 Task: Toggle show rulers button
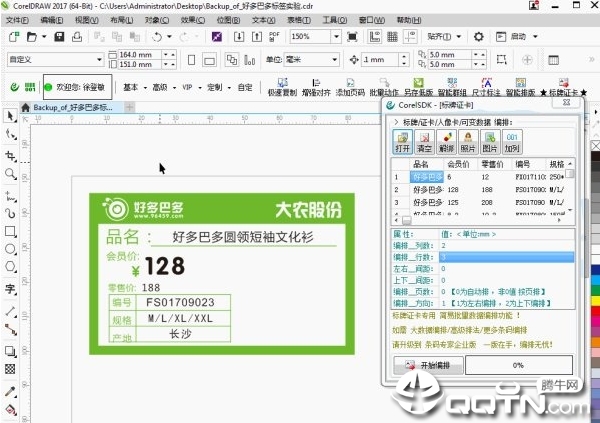(x=375, y=37)
